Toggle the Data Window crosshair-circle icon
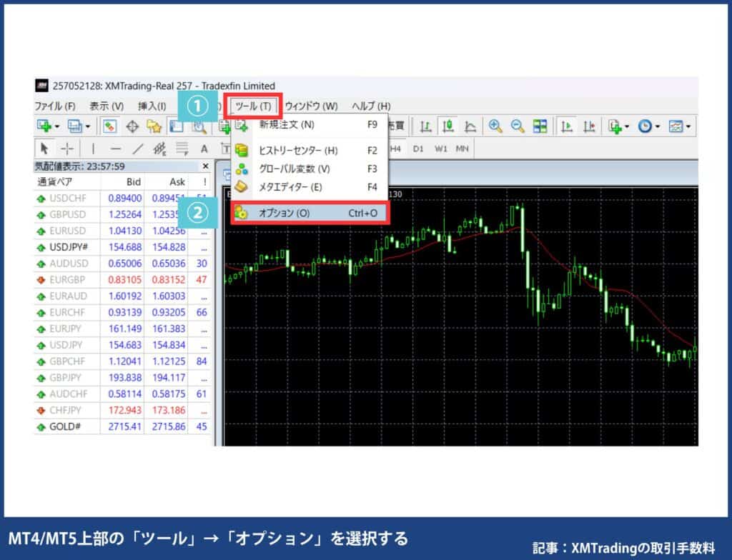732x560 pixels. click(x=132, y=126)
